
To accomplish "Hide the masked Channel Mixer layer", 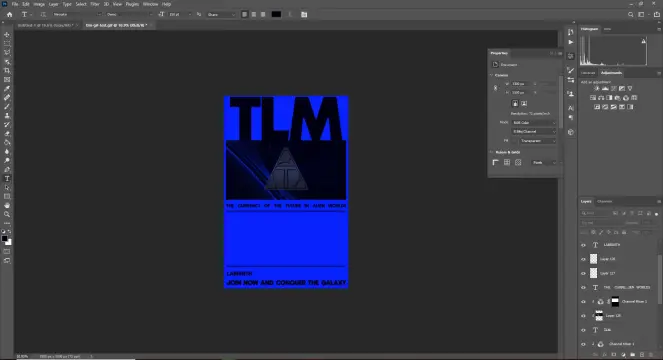I will click(584, 302).
